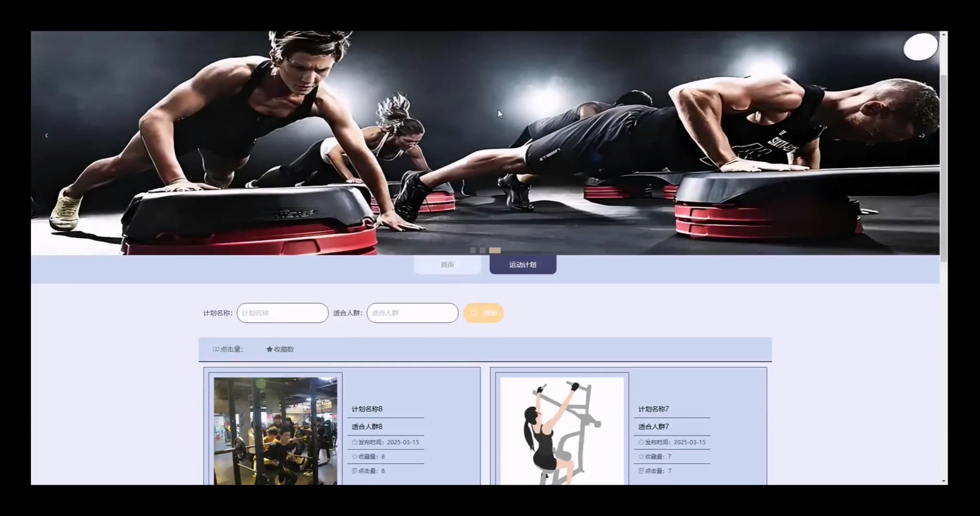Click the scrollbar down arrow

click(943, 481)
